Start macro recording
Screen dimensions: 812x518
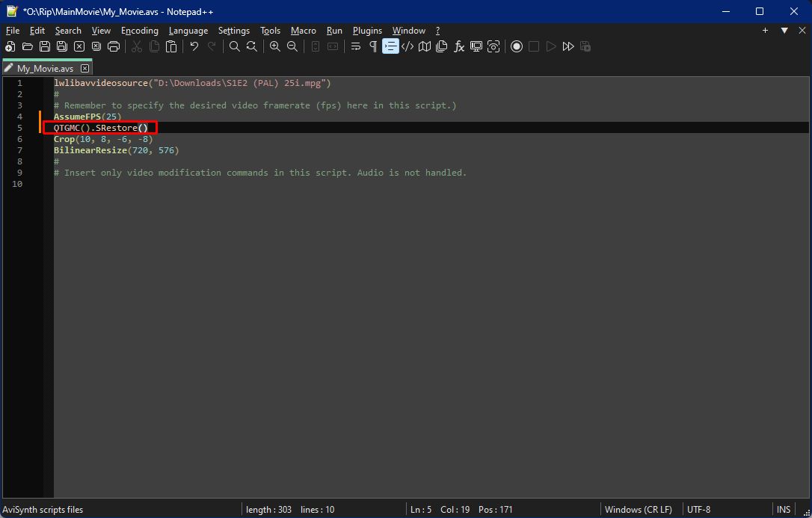(517, 46)
